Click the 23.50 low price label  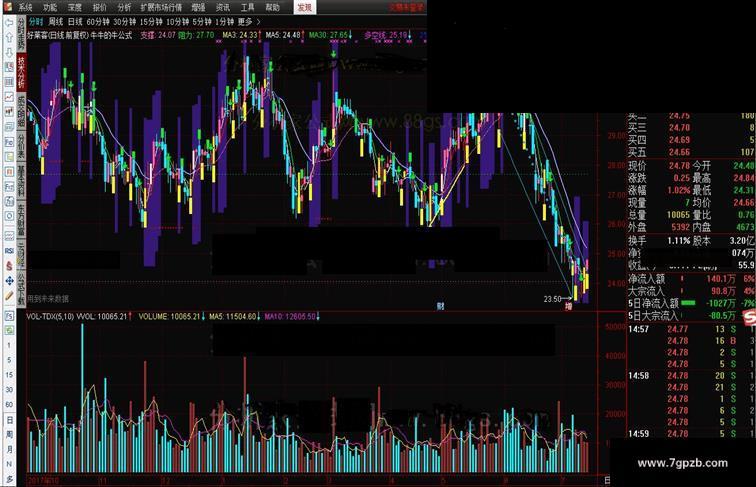coord(553,299)
